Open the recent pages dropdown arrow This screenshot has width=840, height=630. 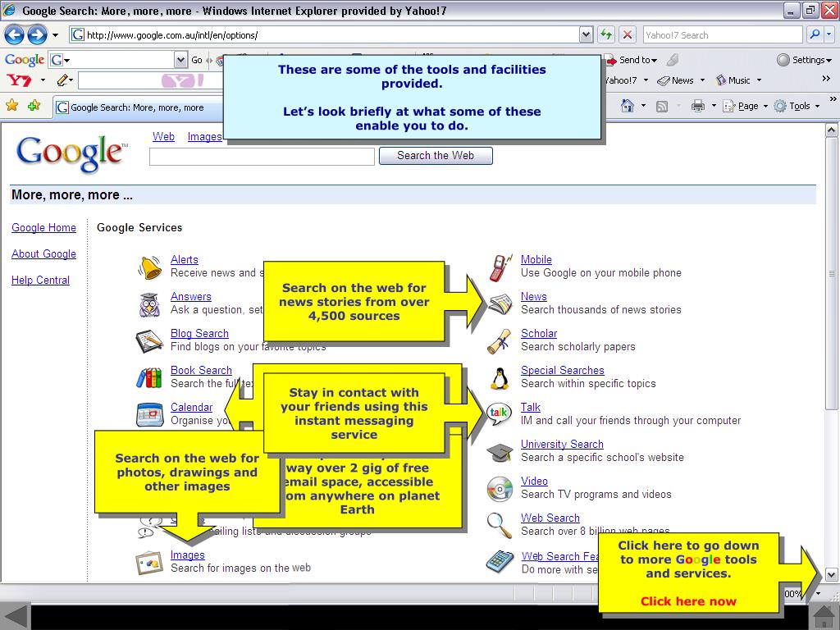55,35
